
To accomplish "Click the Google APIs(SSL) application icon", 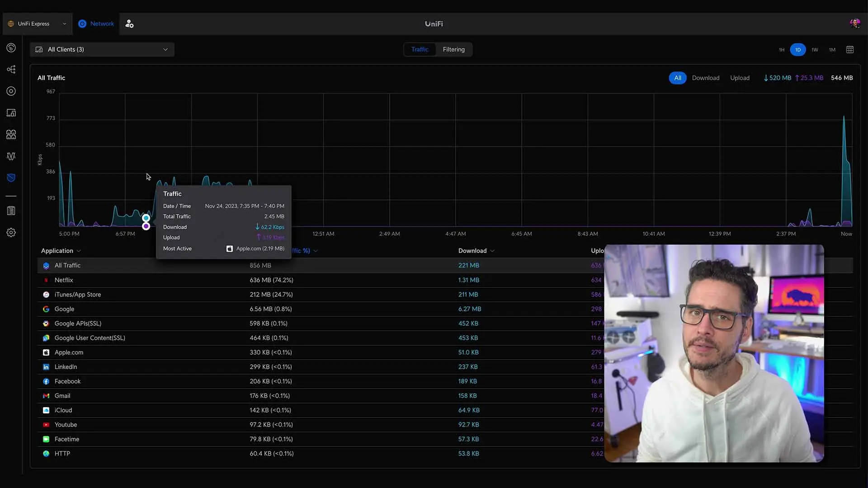I will coord(46,324).
